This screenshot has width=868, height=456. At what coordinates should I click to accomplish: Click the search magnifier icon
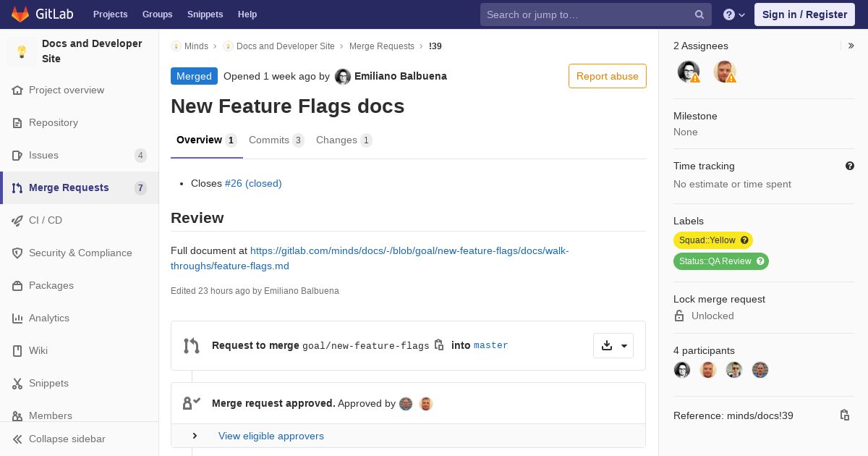tap(699, 14)
